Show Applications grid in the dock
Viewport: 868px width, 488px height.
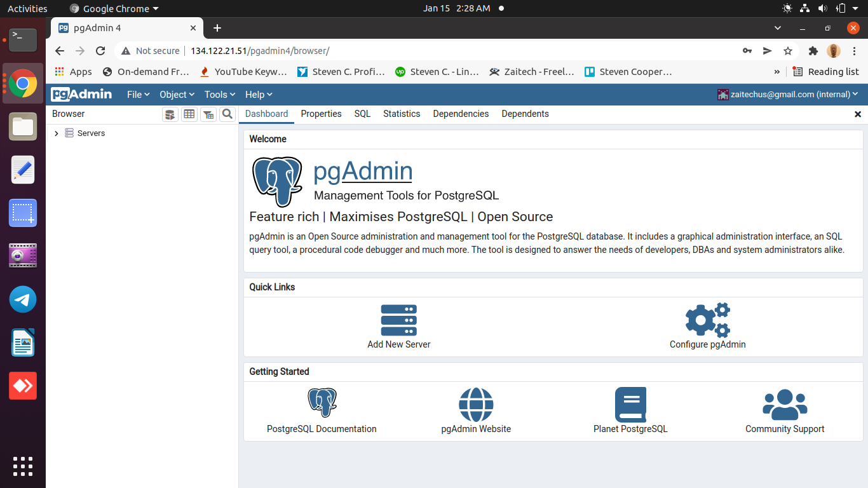click(23, 466)
